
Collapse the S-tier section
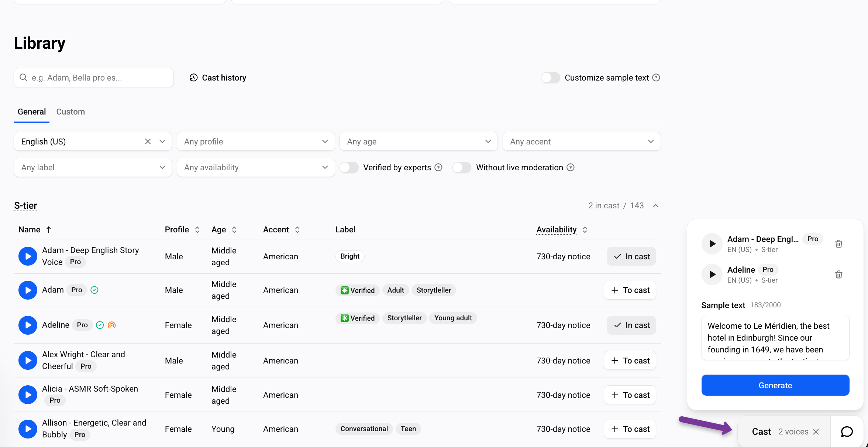tap(656, 206)
